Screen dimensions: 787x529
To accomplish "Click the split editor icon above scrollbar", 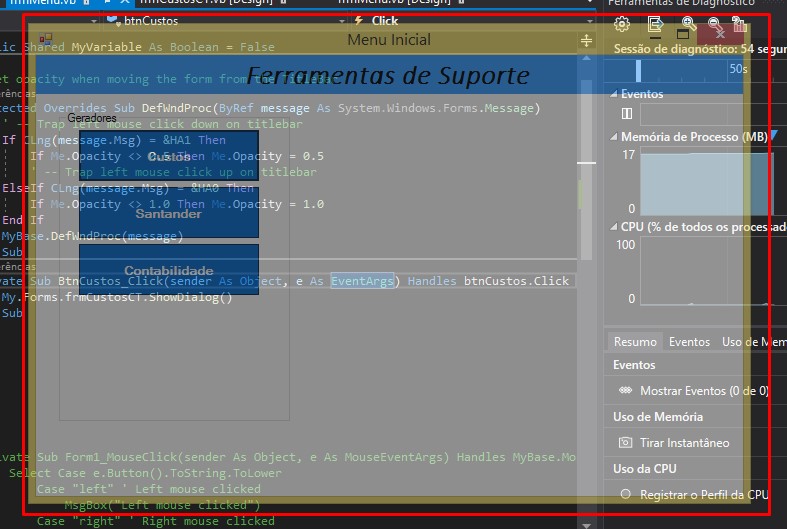I will coord(586,41).
